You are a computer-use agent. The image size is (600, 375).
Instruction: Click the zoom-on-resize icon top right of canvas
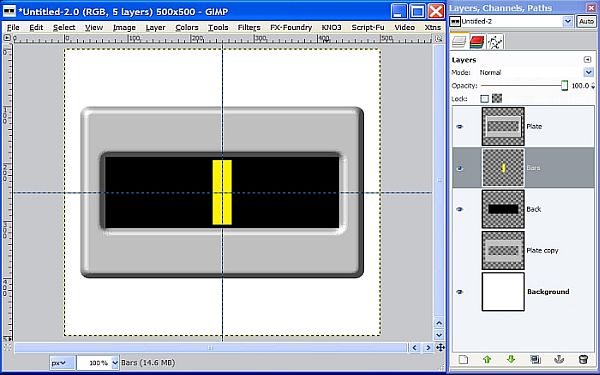[x=439, y=38]
